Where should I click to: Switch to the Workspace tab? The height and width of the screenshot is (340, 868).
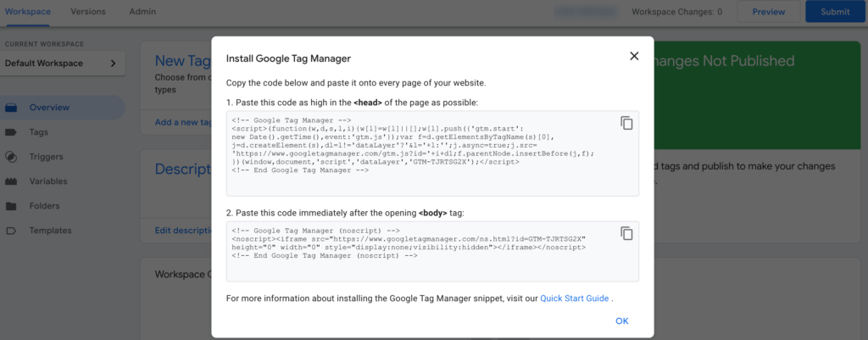coord(28,12)
